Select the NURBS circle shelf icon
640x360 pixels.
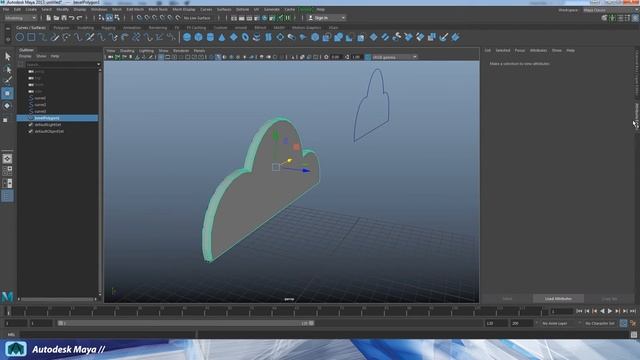pos(20,37)
